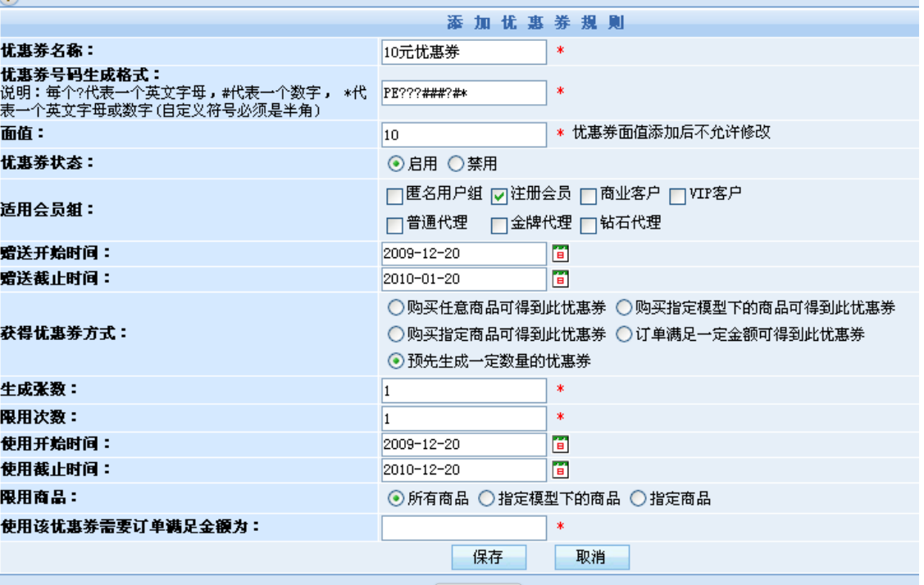The image size is (924, 585).
Task: Select 所有商品 under 限用商品
Action: [x=395, y=499]
